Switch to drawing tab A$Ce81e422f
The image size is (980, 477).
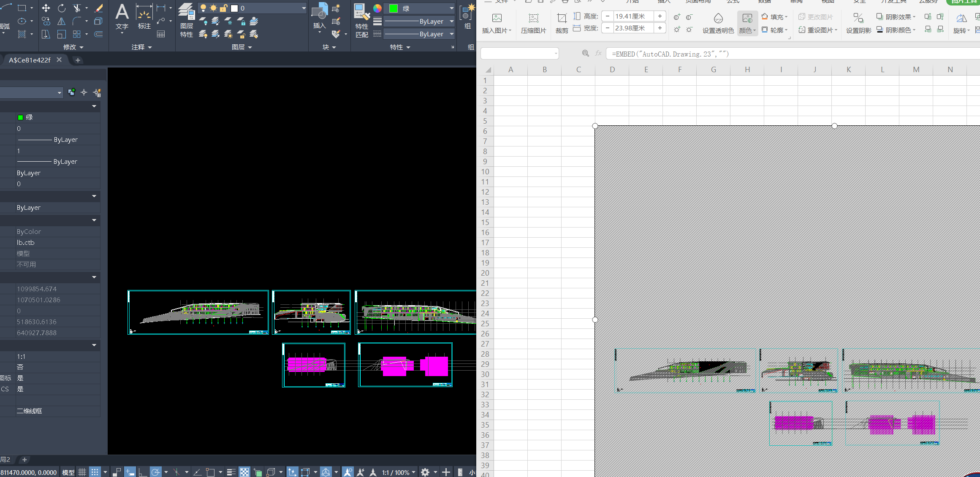coord(30,60)
